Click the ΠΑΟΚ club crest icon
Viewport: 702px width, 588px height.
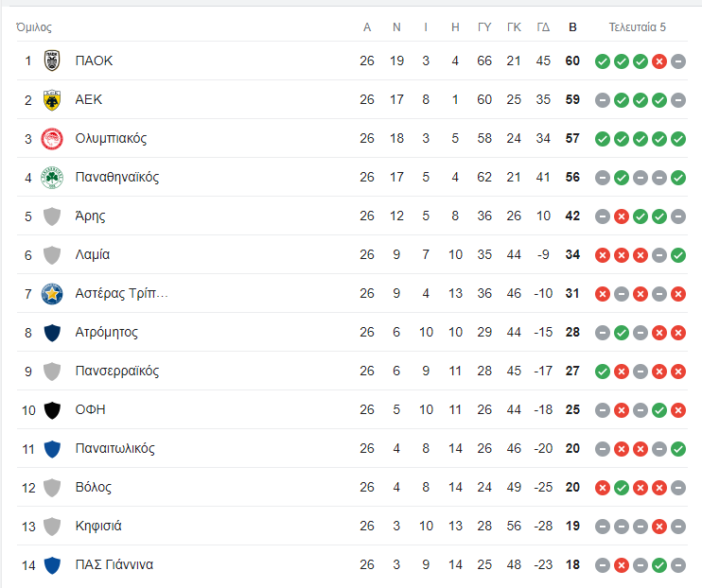point(52,61)
